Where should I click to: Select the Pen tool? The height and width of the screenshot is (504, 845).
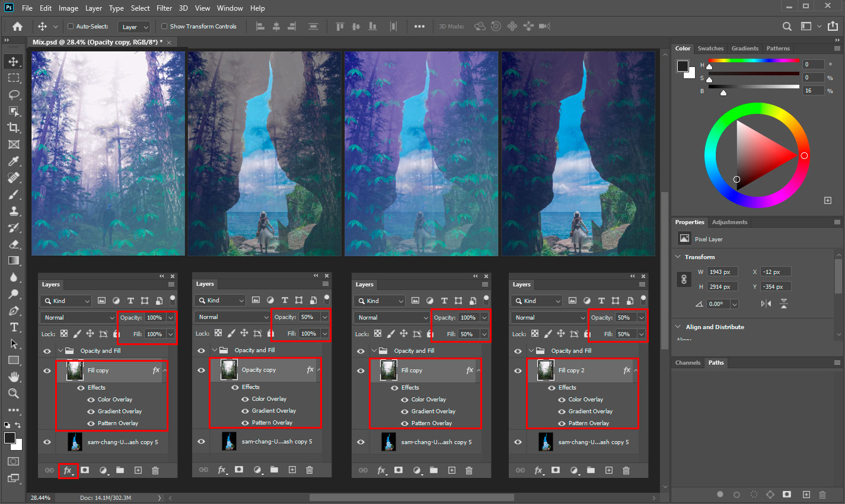14,311
